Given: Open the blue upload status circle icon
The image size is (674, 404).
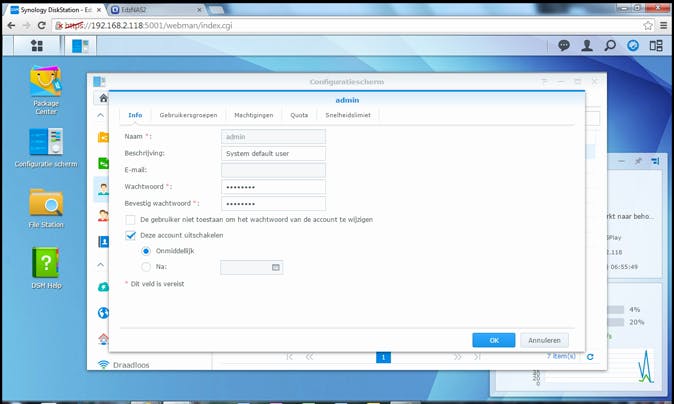Looking at the screenshot, I should click(633, 45).
